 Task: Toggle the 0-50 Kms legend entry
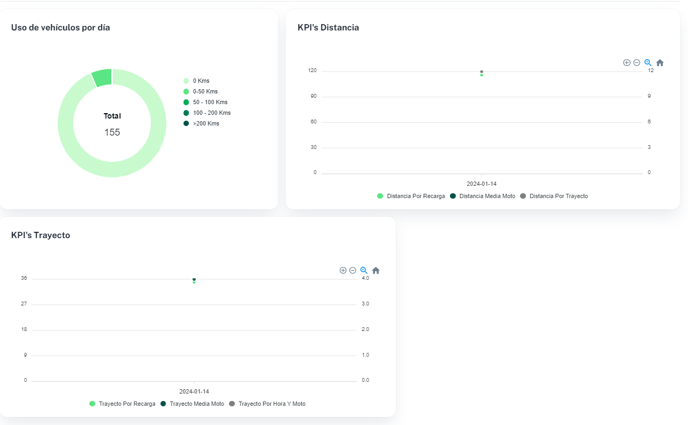[205, 92]
